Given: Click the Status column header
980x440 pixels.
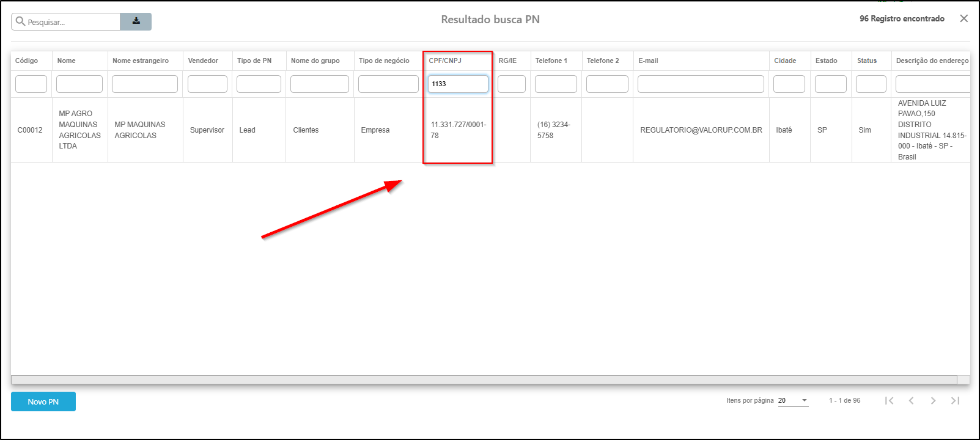Looking at the screenshot, I should coord(866,61).
